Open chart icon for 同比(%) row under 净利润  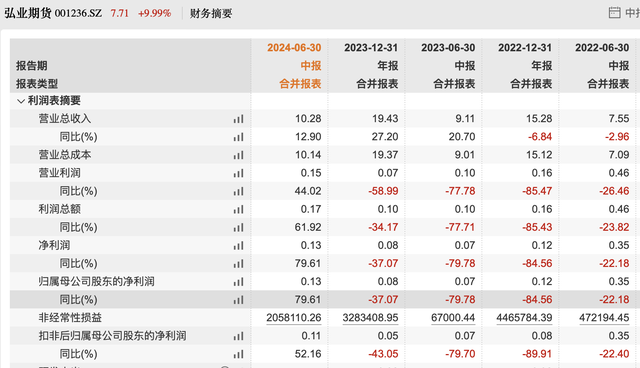(238, 264)
